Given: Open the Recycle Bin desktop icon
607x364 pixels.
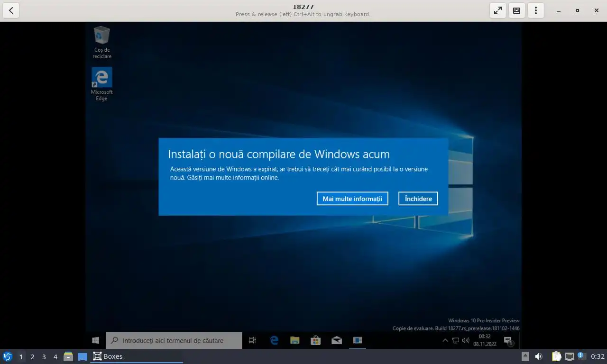Looking at the screenshot, I should 101,42.
